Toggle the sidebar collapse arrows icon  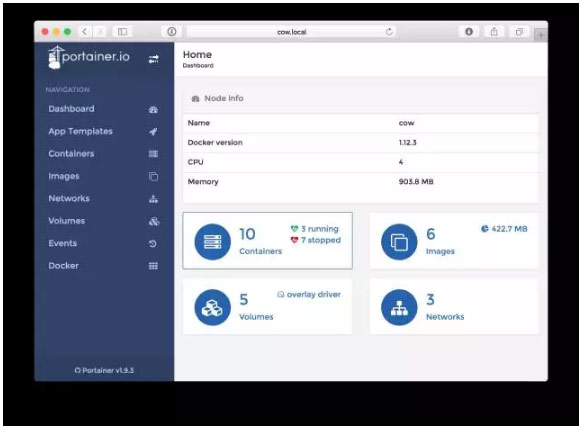(x=153, y=59)
